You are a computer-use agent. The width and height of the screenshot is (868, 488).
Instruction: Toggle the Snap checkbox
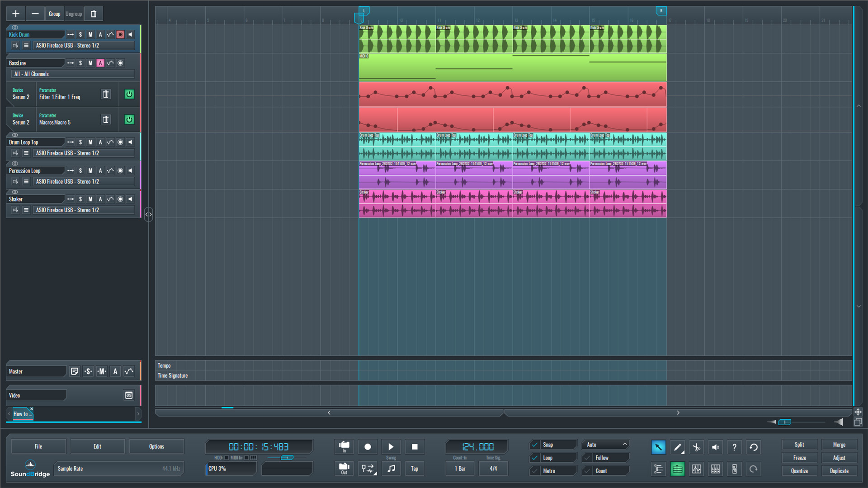(x=535, y=445)
